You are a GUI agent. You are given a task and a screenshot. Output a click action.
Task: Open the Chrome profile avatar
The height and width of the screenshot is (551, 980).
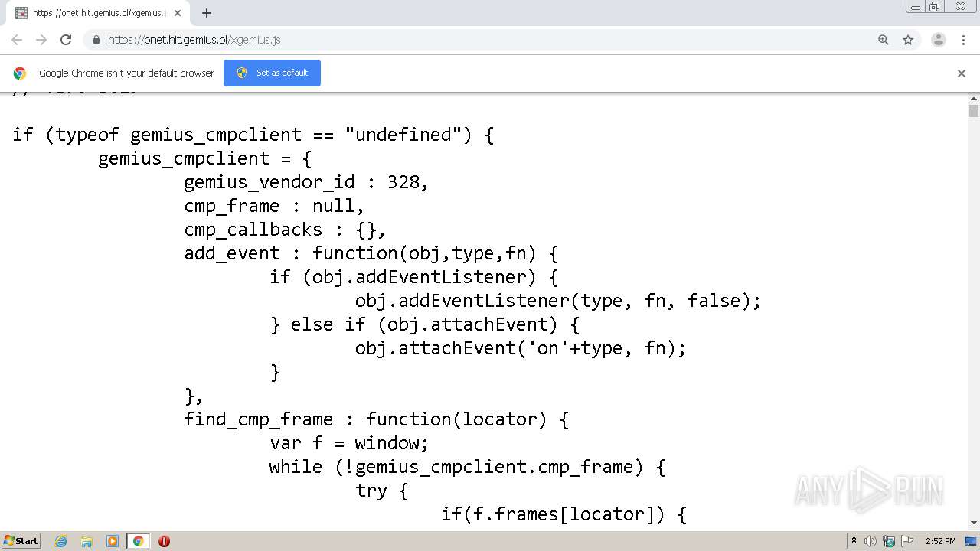point(939,40)
